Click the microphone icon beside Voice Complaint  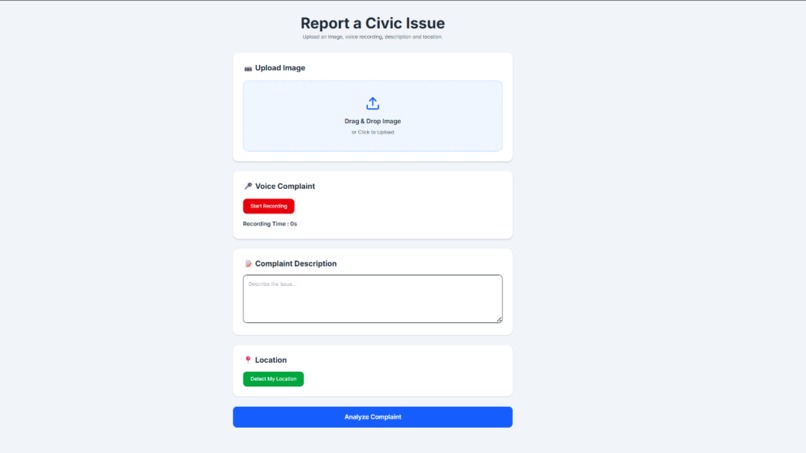(x=248, y=186)
